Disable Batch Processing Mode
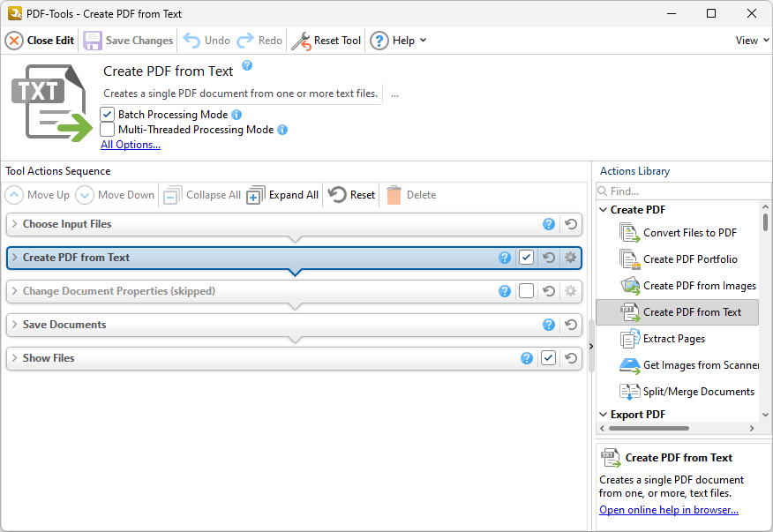This screenshot has height=532, width=773. (107, 114)
